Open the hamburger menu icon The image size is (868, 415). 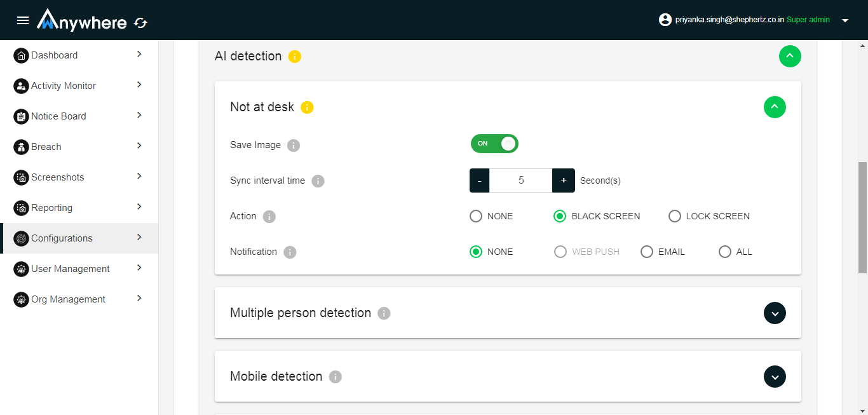point(23,20)
